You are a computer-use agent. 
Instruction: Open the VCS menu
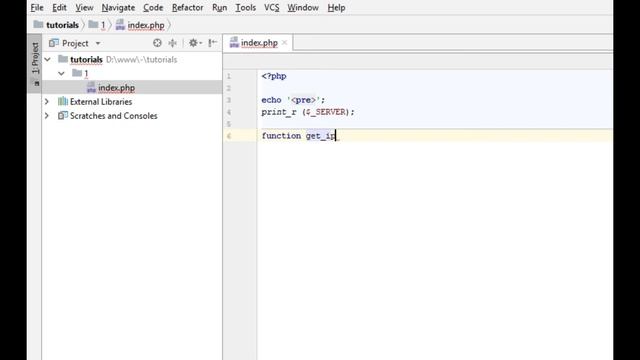click(x=271, y=8)
